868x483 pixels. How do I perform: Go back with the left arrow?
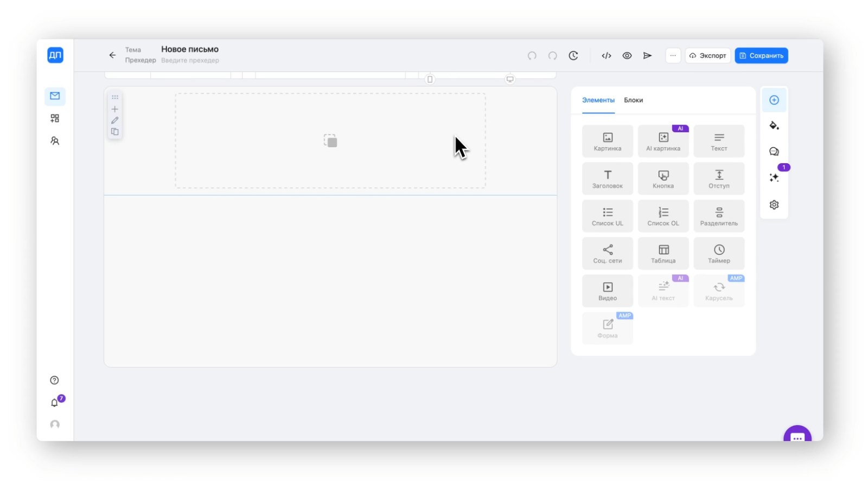pos(112,55)
